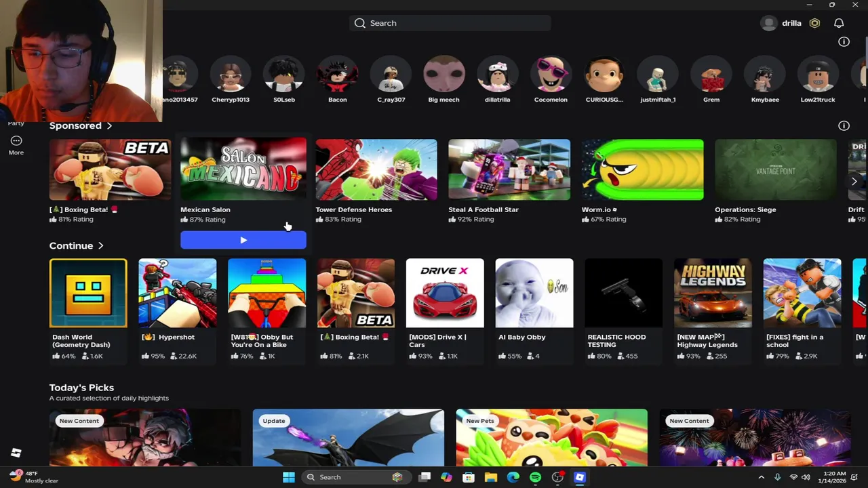
Task: Click the Mexican Salon title text
Action: tap(205, 209)
